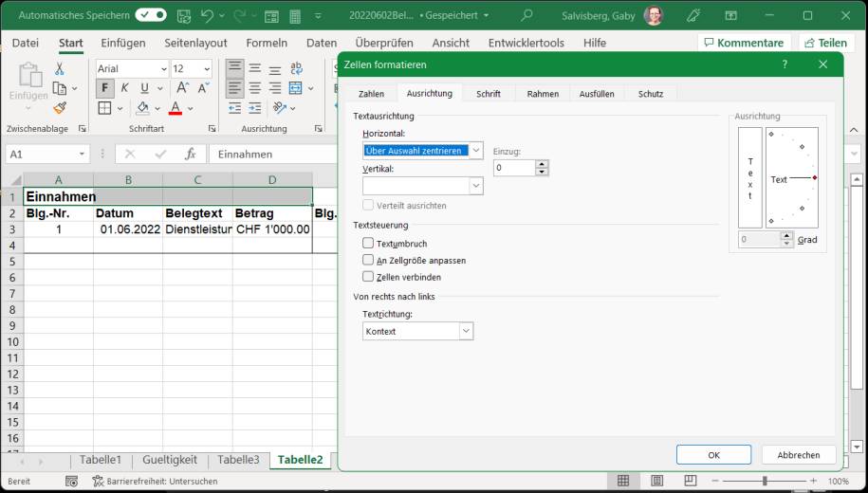Click OK in Zellen formatieren dialog
Screen dimensions: 868x493
pos(713,455)
